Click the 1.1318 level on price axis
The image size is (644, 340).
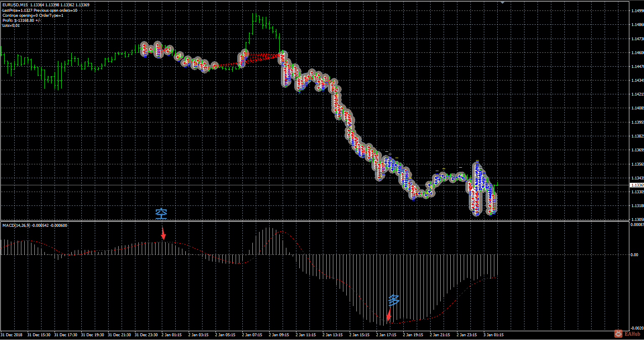(x=637, y=206)
